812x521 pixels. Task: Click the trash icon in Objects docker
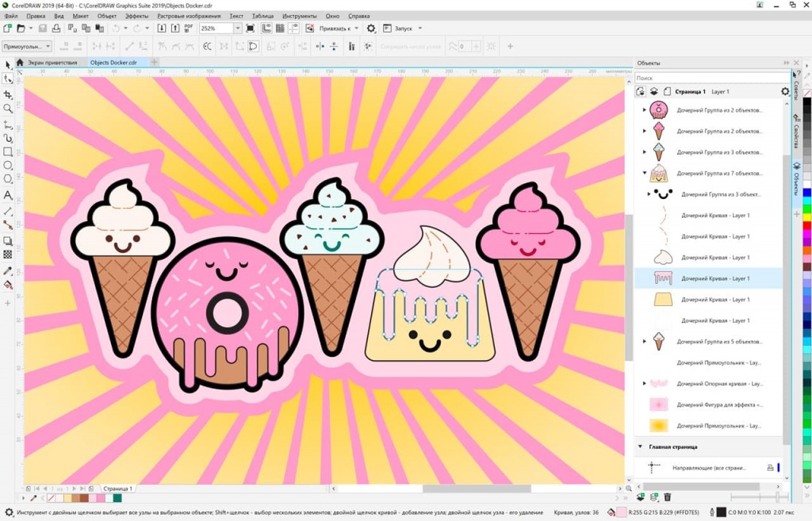pyautogui.click(x=668, y=497)
